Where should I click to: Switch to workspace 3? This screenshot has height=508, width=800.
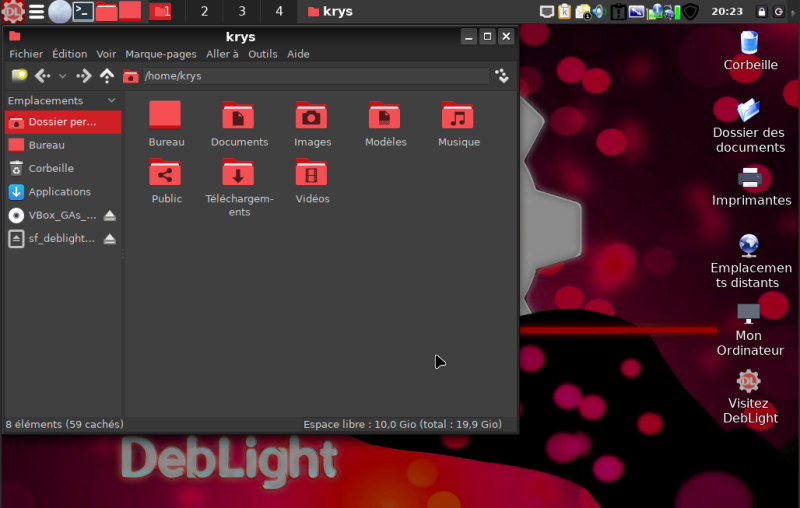[x=241, y=12]
